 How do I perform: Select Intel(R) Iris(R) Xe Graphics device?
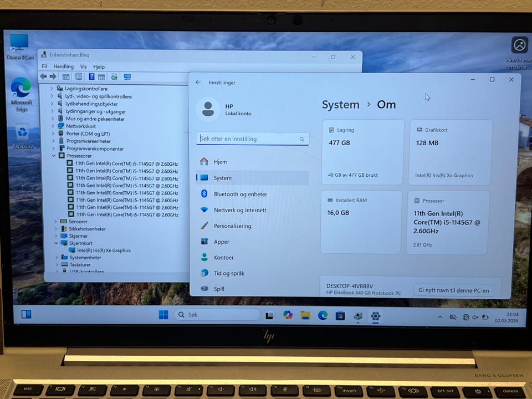[104, 250]
